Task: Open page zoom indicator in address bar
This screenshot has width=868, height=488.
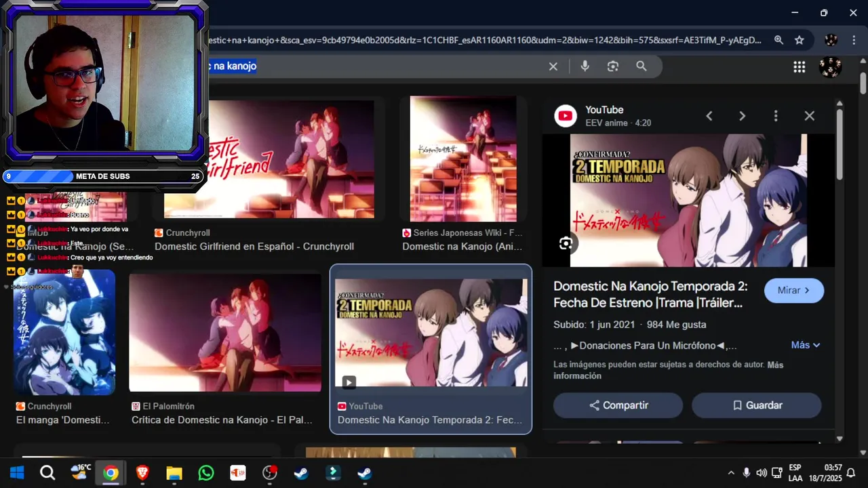Action: [778, 40]
